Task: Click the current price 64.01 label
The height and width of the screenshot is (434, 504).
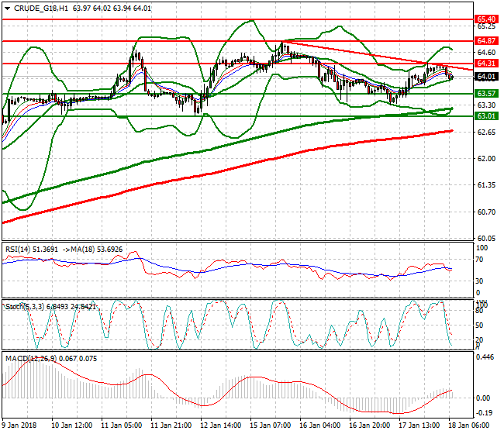Action: coord(486,77)
